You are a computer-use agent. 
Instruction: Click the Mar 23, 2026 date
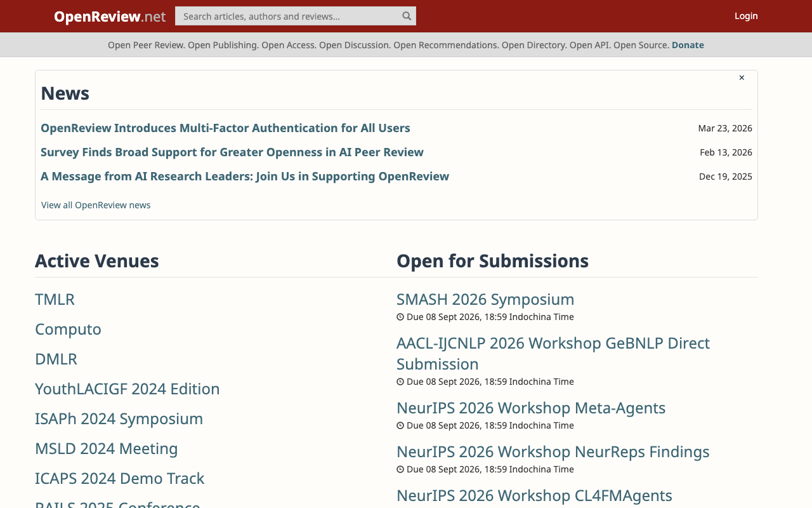(x=725, y=128)
